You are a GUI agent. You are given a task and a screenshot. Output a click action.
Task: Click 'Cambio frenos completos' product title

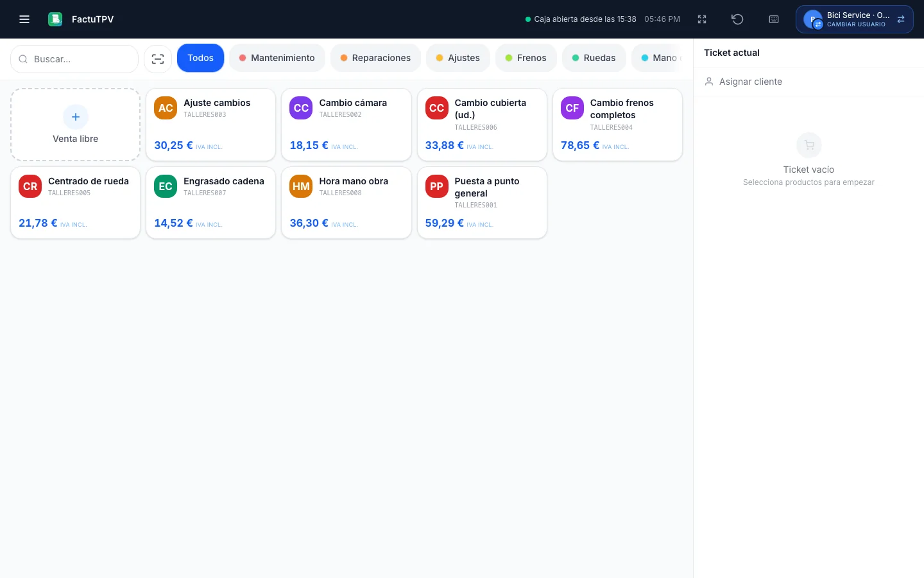click(x=622, y=109)
